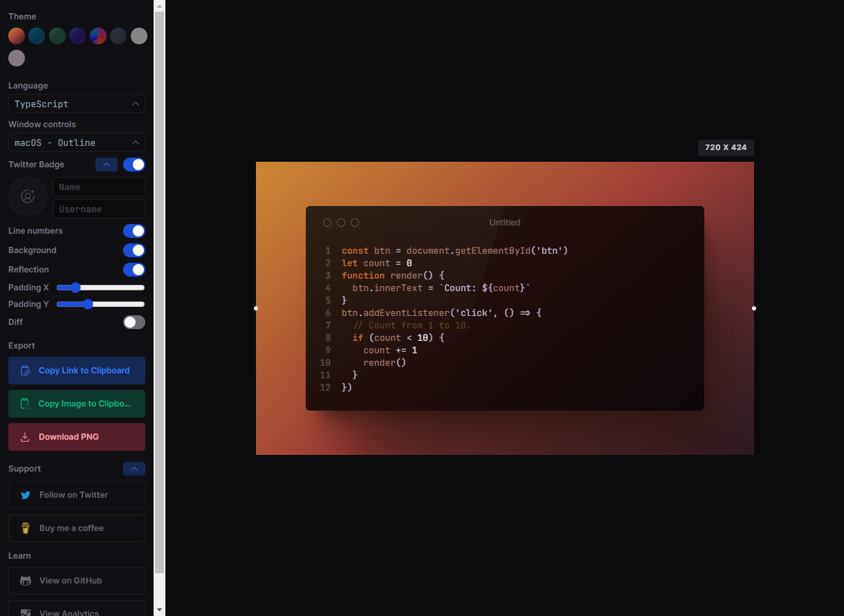This screenshot has width=844, height=616.
Task: Open the TypeScript language dropdown
Action: pyautogui.click(x=76, y=104)
